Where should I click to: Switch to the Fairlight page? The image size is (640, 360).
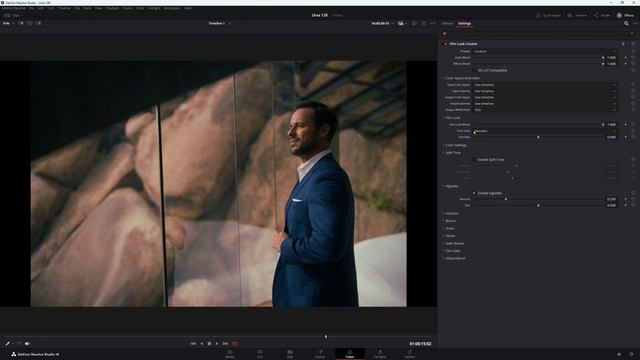point(380,353)
